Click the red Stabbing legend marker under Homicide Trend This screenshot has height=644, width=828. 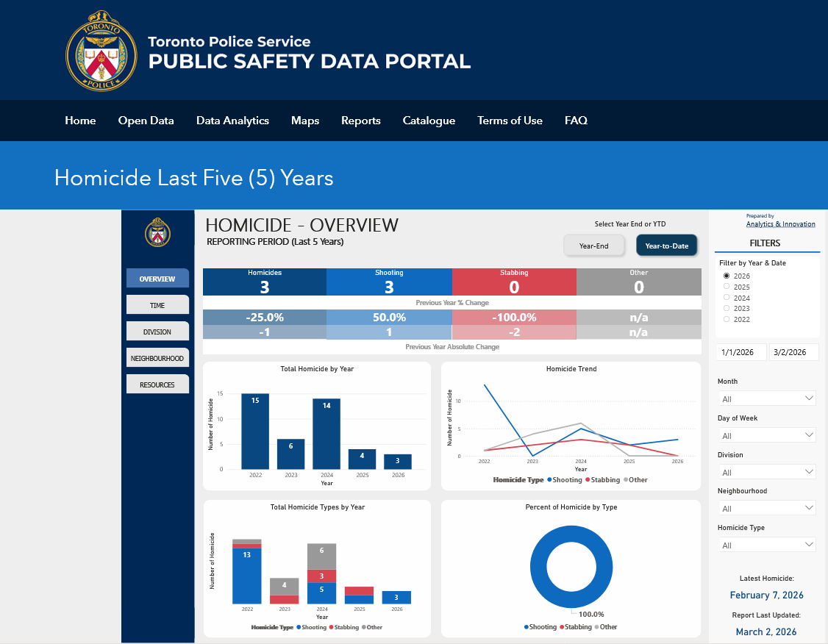click(586, 480)
